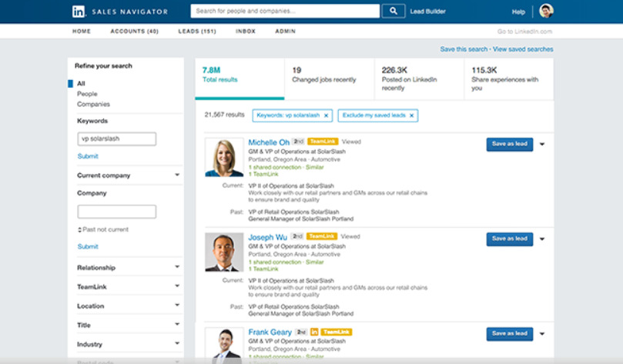Save Frank Geary as lead
The height and width of the screenshot is (364, 623).
click(x=509, y=334)
